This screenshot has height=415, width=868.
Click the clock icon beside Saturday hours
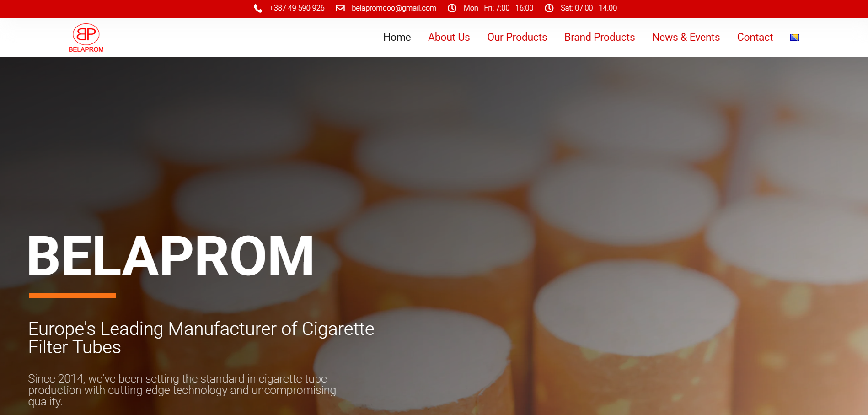tap(549, 8)
